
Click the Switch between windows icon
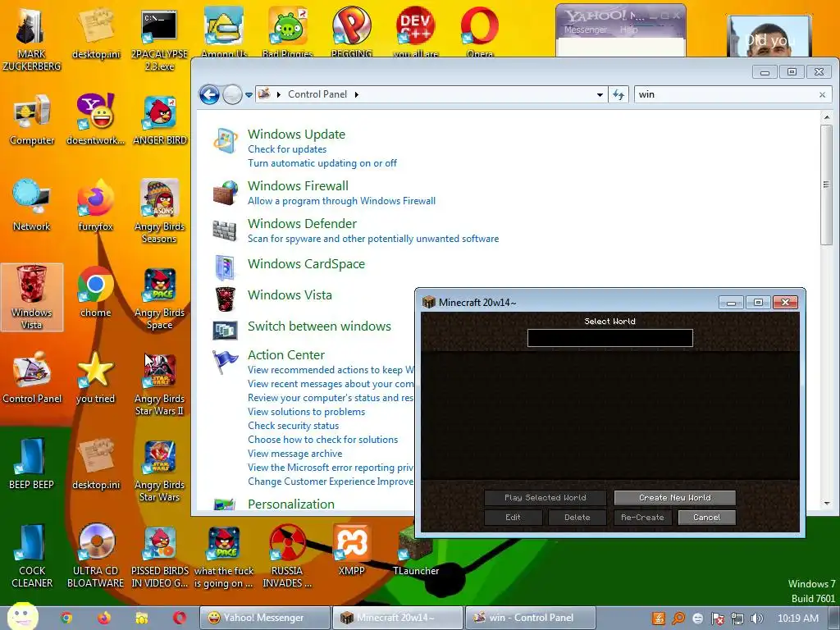(x=225, y=330)
